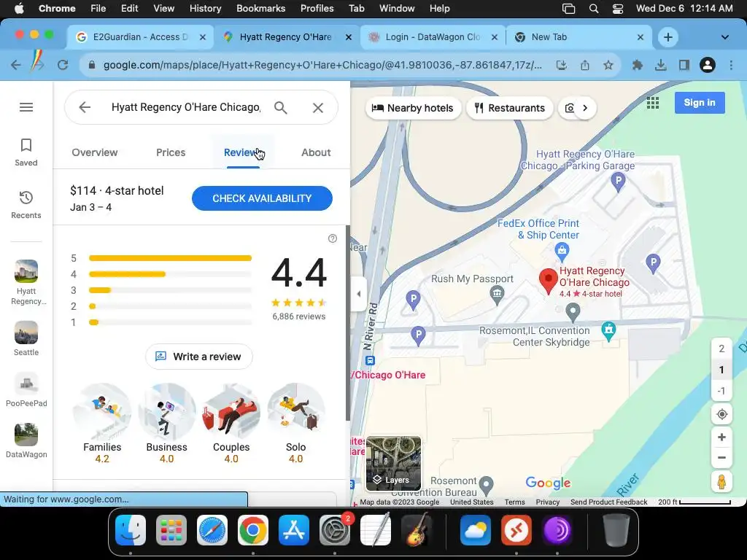747x560 pixels.
Task: Click the Nearby hotels chip
Action: point(413,108)
